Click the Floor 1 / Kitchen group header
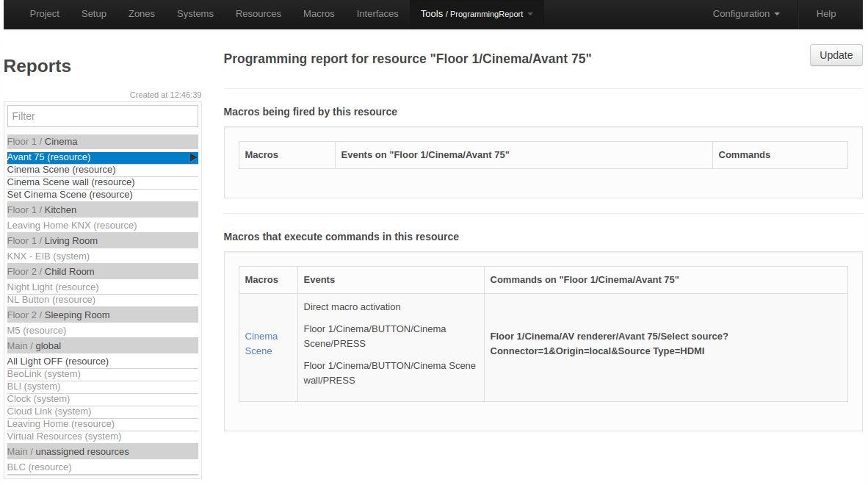The height and width of the screenshot is (485, 868). pyautogui.click(x=102, y=210)
